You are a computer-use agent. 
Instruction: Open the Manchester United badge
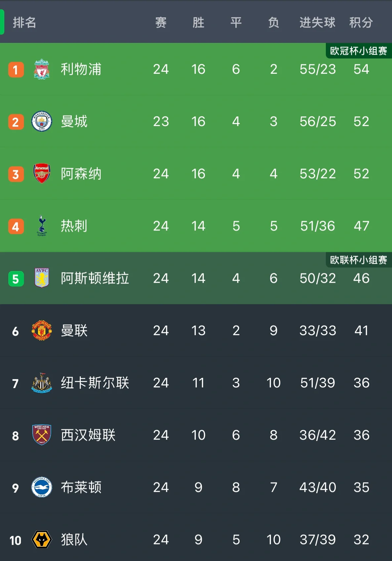tap(42, 330)
